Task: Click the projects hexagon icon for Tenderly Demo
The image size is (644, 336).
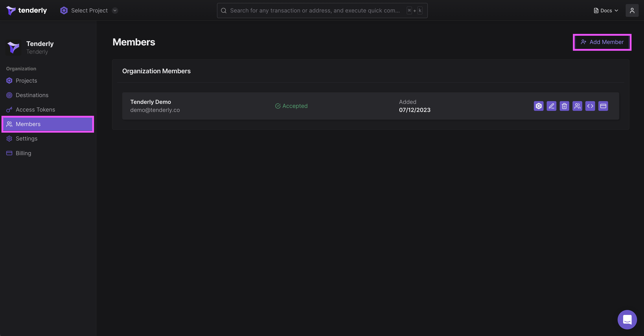Action: [538, 106]
